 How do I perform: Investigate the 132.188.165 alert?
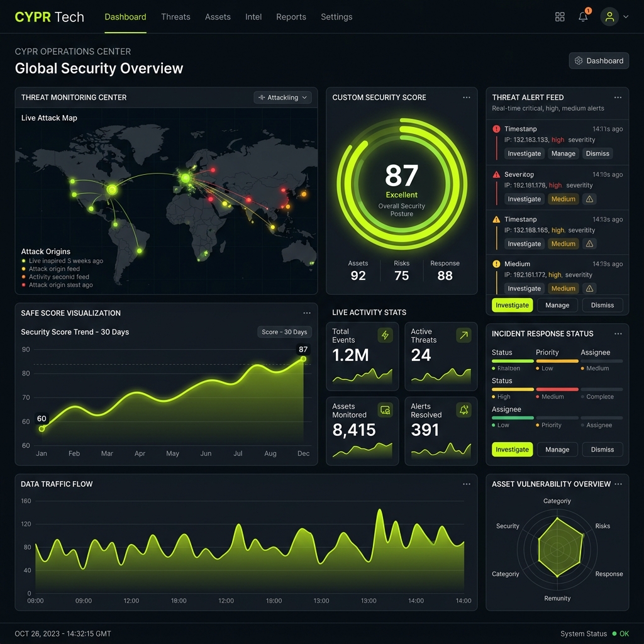coord(524,244)
